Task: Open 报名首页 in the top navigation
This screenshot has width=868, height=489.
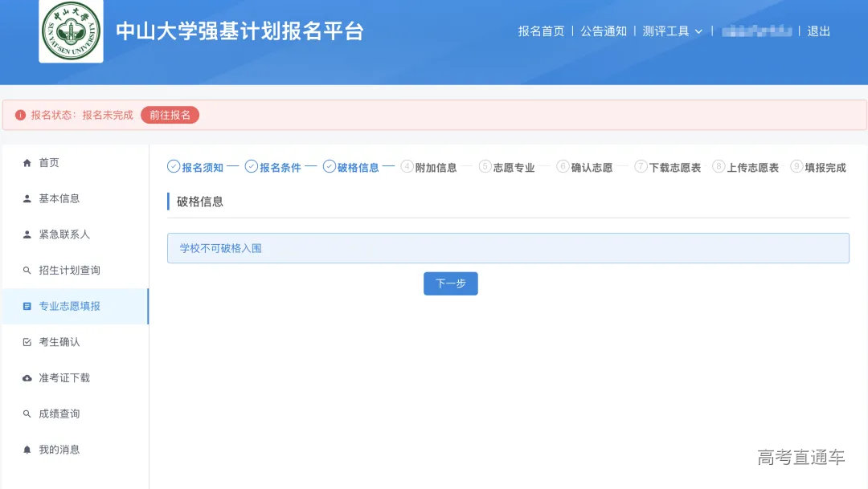Action: (x=539, y=31)
